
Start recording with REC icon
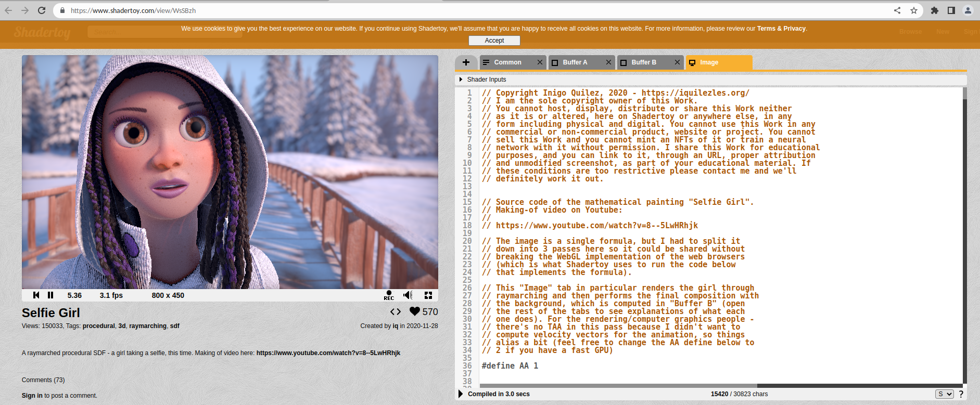click(389, 295)
